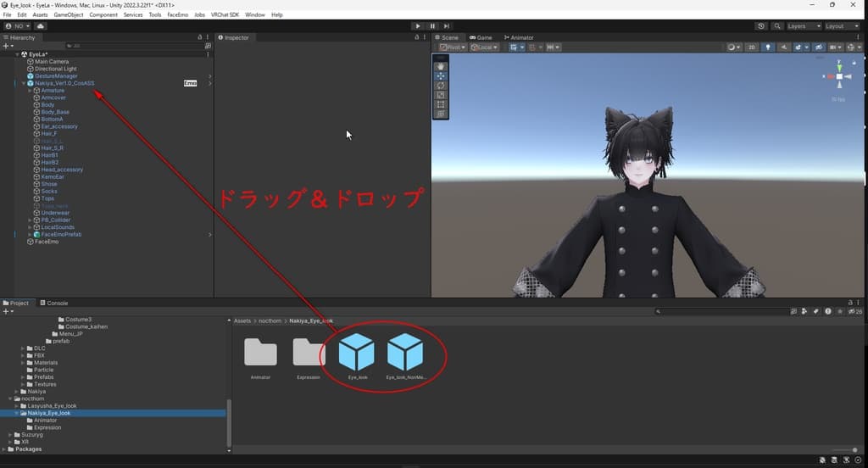
Task: Select the Rotate tool in Scene
Action: click(x=441, y=86)
